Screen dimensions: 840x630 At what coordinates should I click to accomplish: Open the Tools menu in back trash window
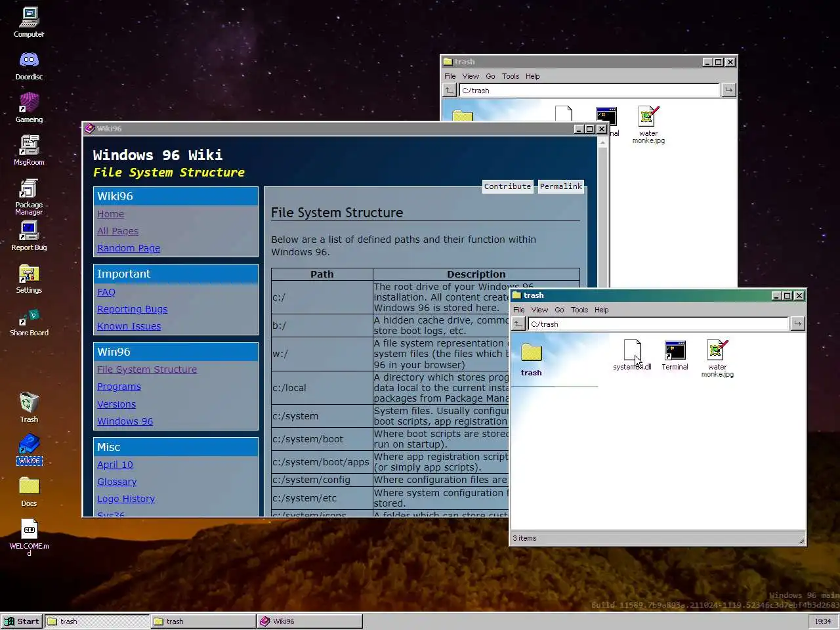coord(511,76)
